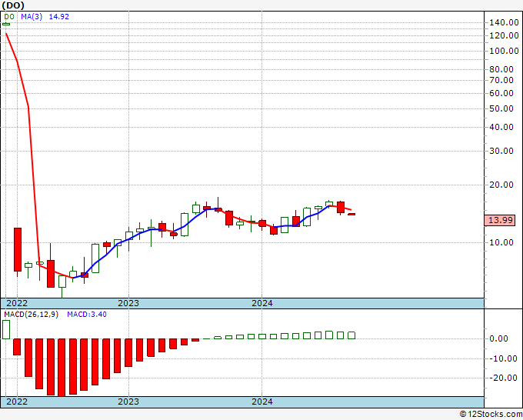Click the 50.00 price axis label

501,108
